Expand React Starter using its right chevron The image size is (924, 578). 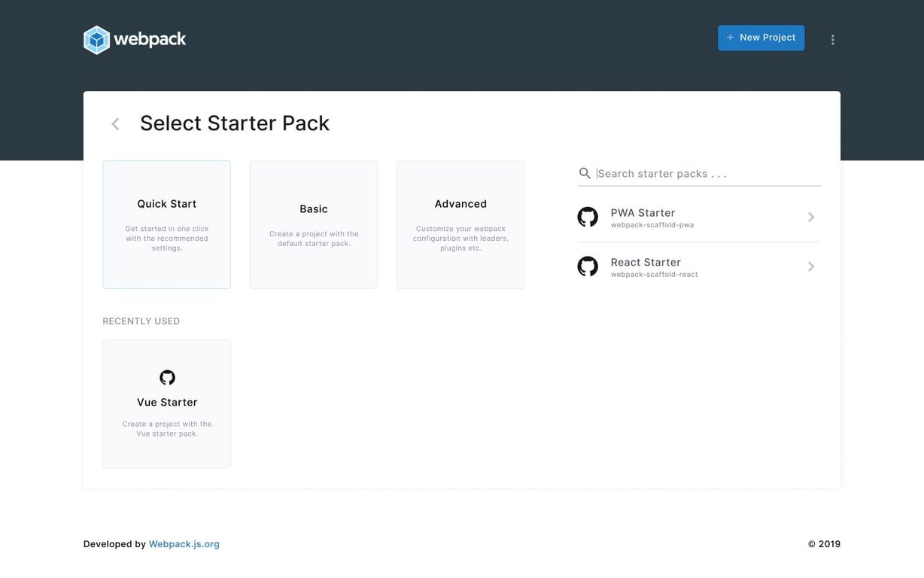pyautogui.click(x=810, y=266)
